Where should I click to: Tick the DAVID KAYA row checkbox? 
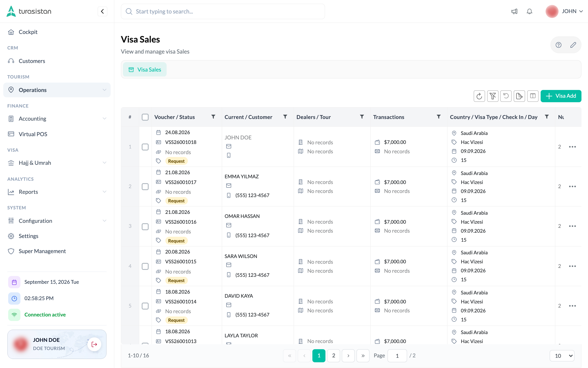point(145,306)
